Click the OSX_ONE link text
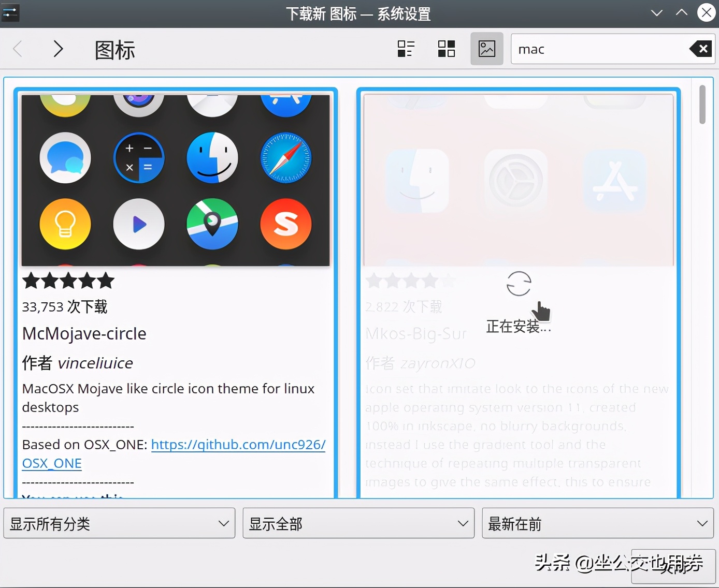The height and width of the screenshot is (588, 719). 52,463
